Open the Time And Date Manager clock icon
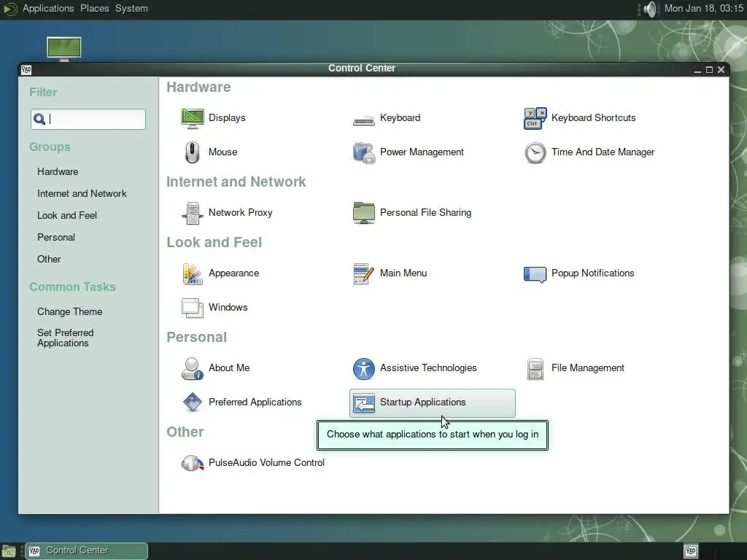747x560 pixels. point(535,152)
